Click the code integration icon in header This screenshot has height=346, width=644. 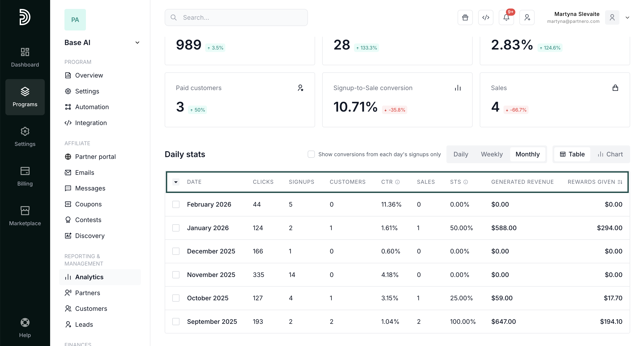tap(486, 17)
